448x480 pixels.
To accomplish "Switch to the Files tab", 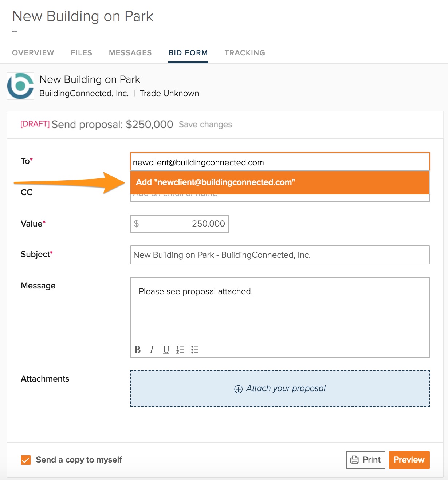I will pyautogui.click(x=82, y=53).
